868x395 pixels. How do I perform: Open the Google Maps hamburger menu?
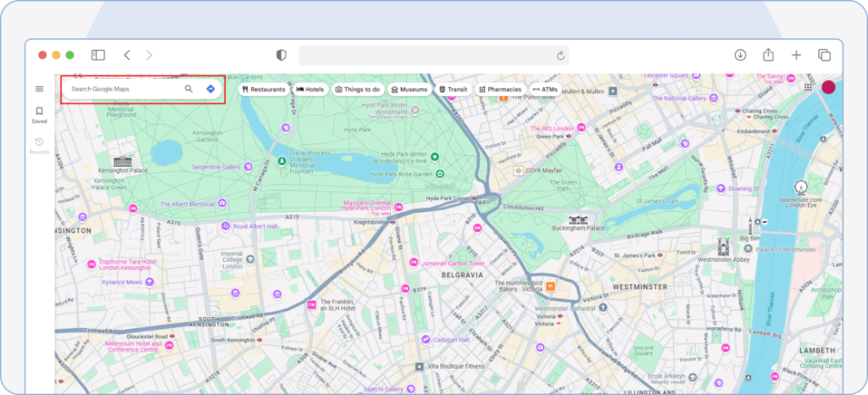39,89
